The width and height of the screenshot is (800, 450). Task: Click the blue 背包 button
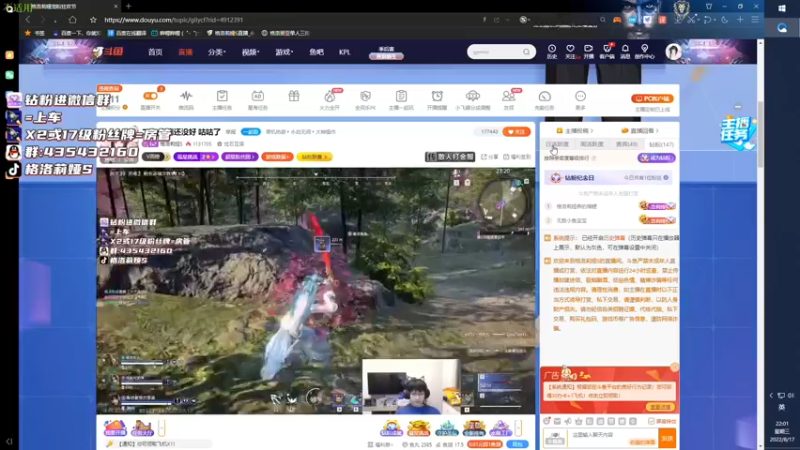click(518, 444)
